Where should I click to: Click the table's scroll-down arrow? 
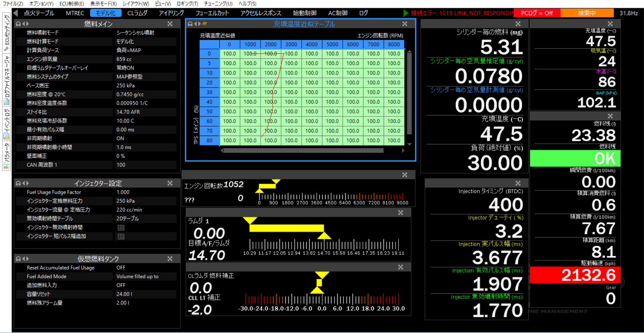(x=410, y=144)
